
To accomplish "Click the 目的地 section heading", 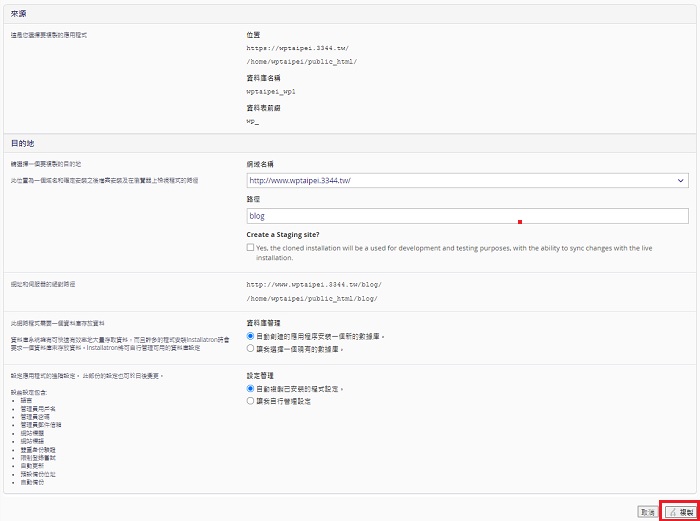I will point(23,143).
